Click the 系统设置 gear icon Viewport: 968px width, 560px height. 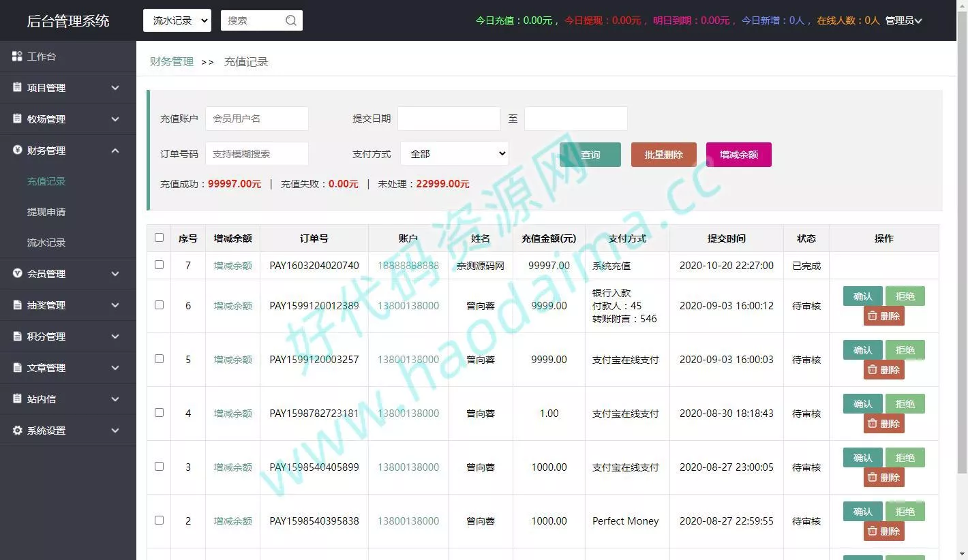(18, 431)
